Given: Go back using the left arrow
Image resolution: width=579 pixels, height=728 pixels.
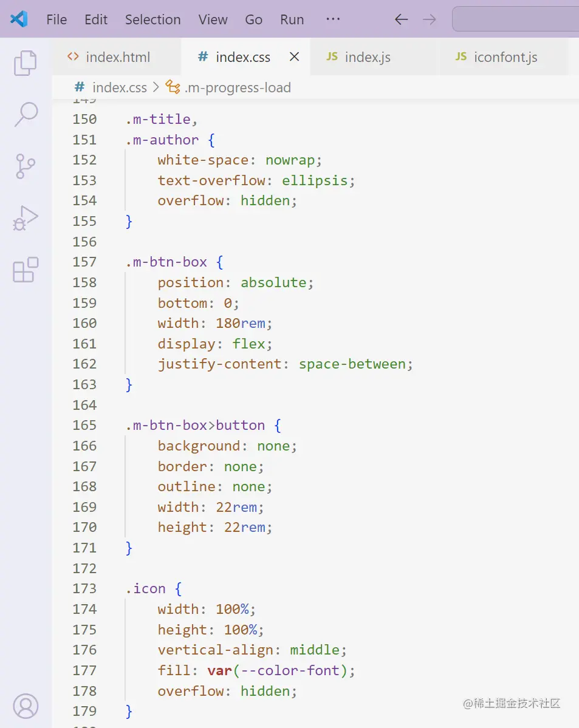Looking at the screenshot, I should coord(401,19).
